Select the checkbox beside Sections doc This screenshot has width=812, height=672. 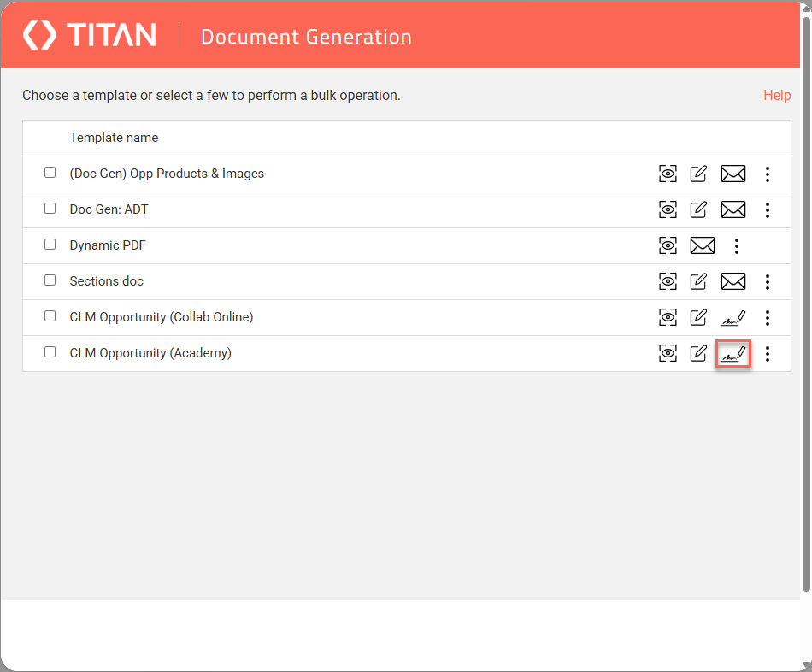[x=50, y=280]
